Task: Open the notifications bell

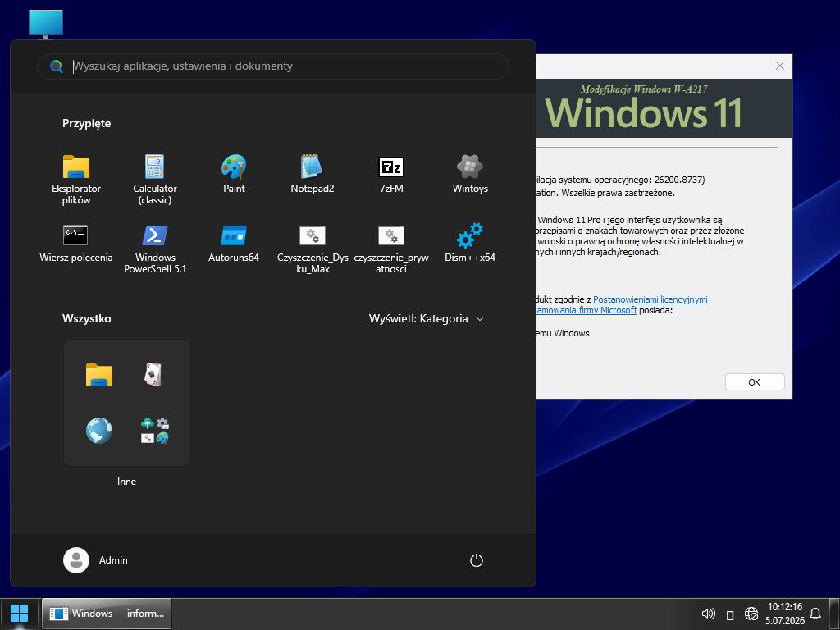Action: (815, 614)
